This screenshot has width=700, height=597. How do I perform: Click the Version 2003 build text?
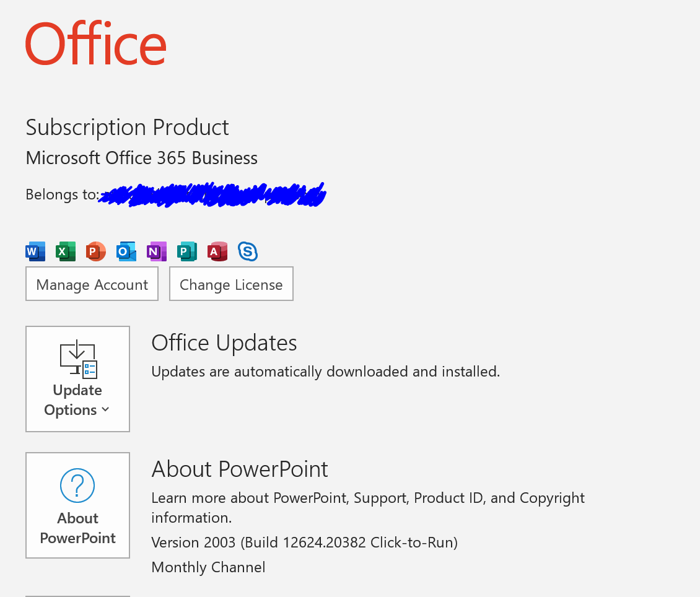(x=304, y=542)
